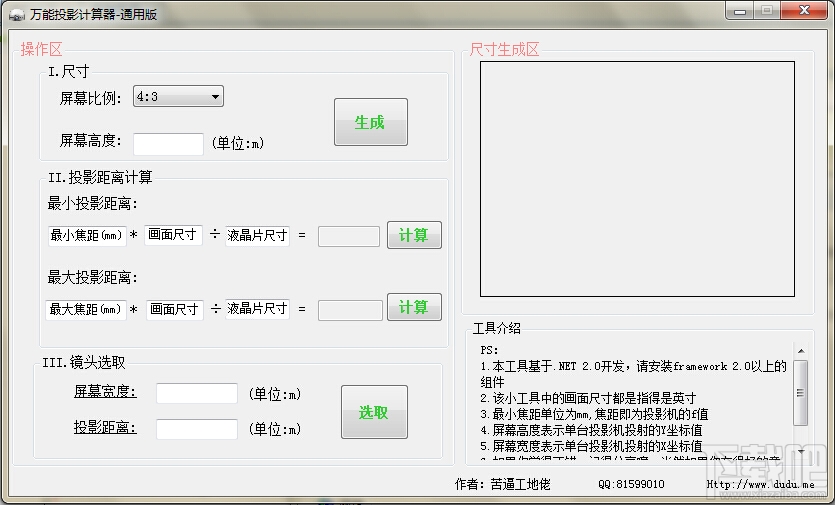Screen dimensions: 835x505
Task: Click 画面尺寸 field in minimum distance row
Action: pos(173,235)
